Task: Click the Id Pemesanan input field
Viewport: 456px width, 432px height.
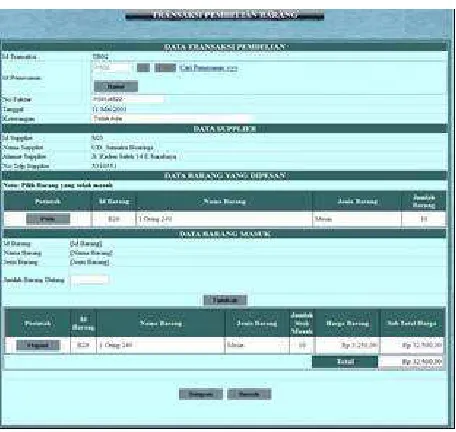Action: pos(110,68)
